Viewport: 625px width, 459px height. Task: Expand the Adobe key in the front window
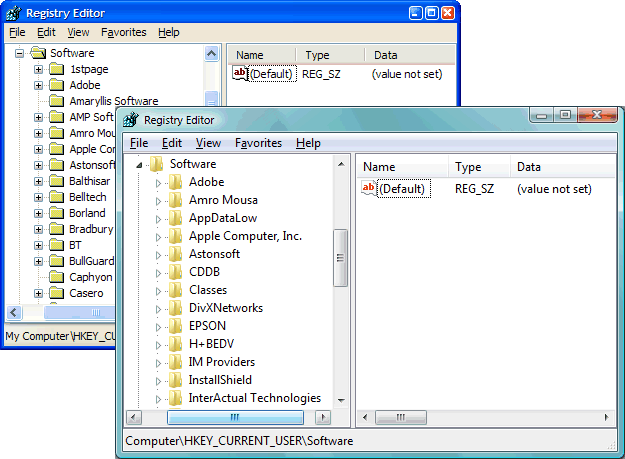tap(158, 183)
